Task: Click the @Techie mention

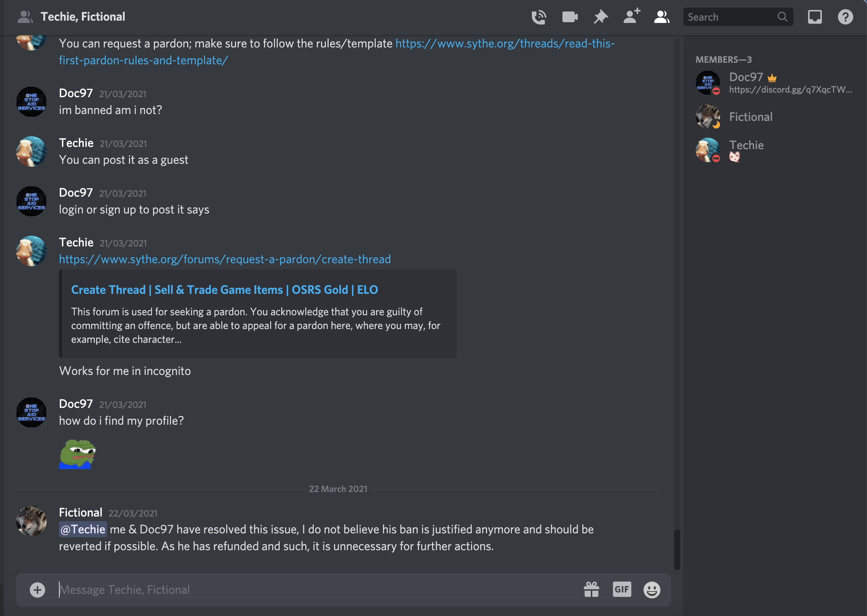Action: [83, 530]
